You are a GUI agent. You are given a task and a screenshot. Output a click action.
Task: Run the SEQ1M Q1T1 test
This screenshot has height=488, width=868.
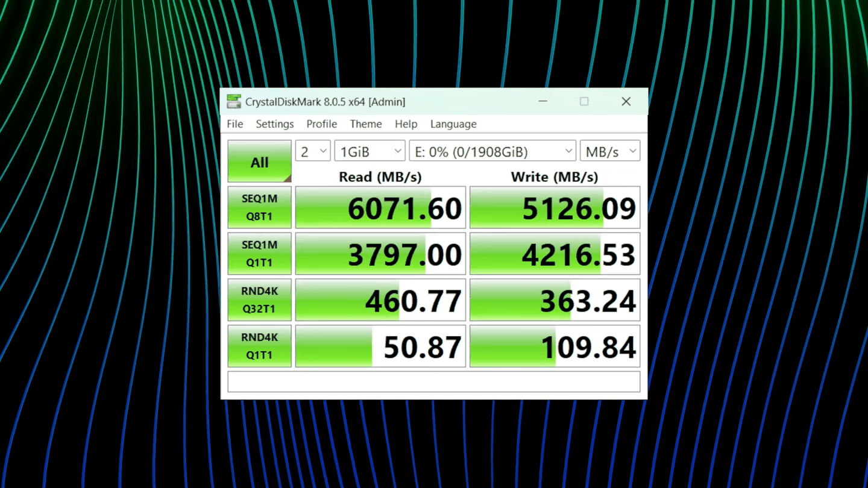click(259, 253)
